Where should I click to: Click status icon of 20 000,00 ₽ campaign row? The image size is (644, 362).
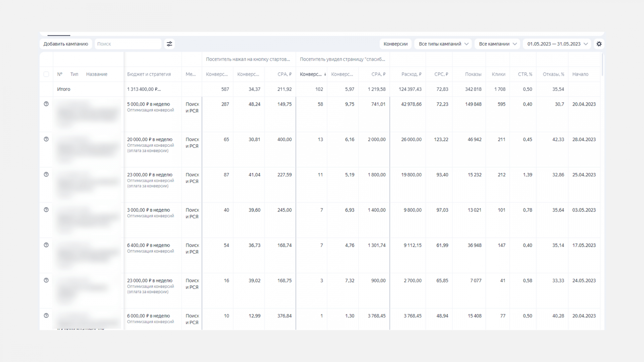tap(46, 139)
